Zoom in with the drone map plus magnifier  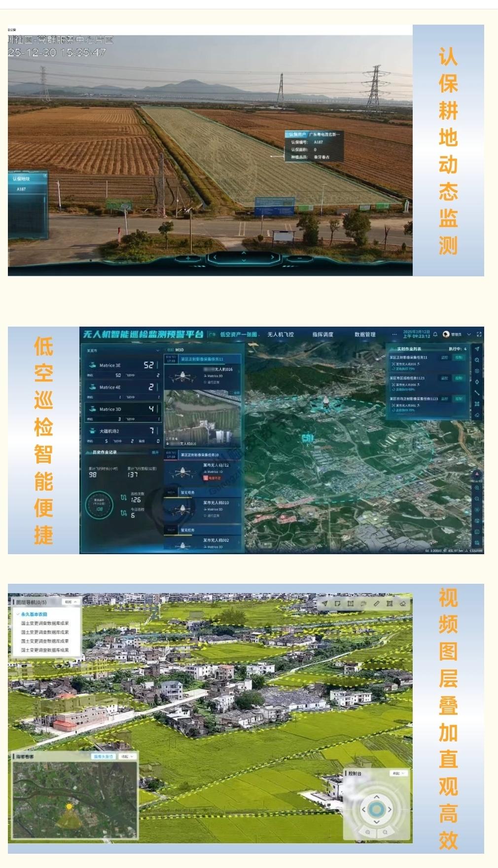(477, 488)
